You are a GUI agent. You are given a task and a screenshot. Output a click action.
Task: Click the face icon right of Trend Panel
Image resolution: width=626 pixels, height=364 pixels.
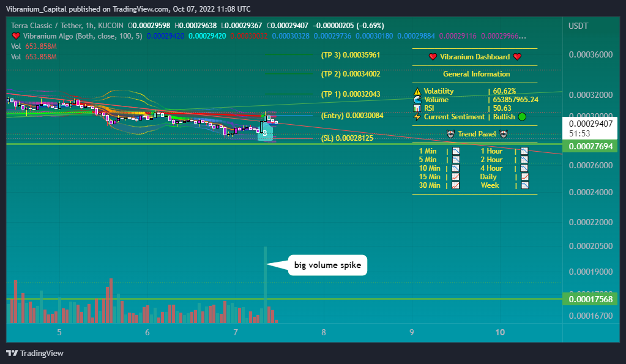504,134
